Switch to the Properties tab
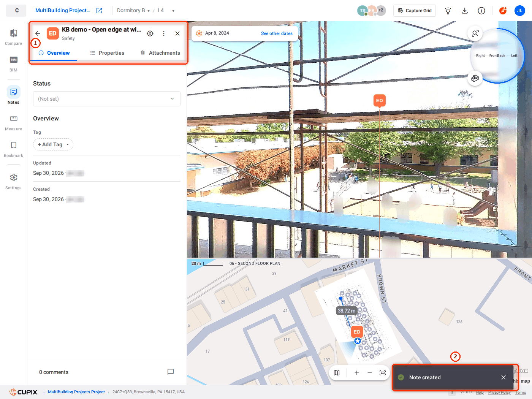 (x=108, y=53)
